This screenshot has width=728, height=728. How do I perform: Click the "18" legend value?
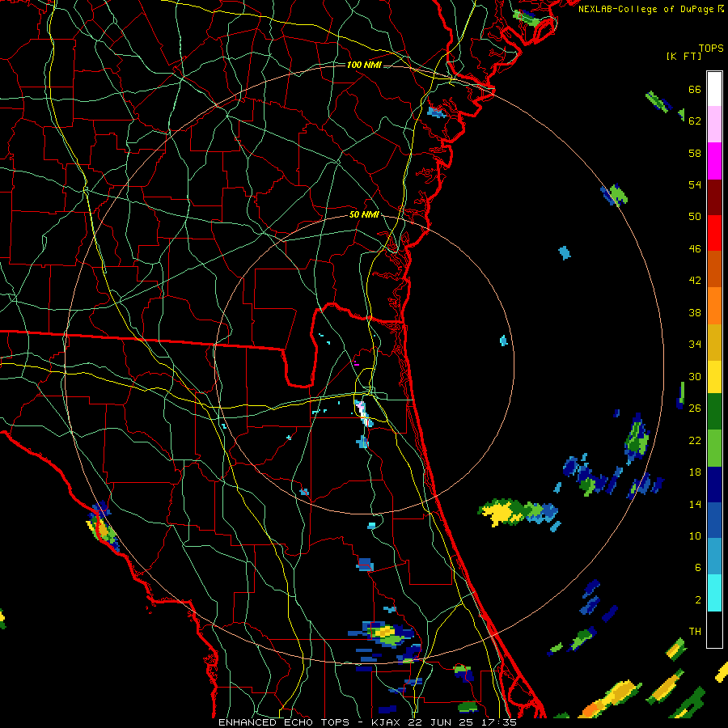[x=695, y=472]
